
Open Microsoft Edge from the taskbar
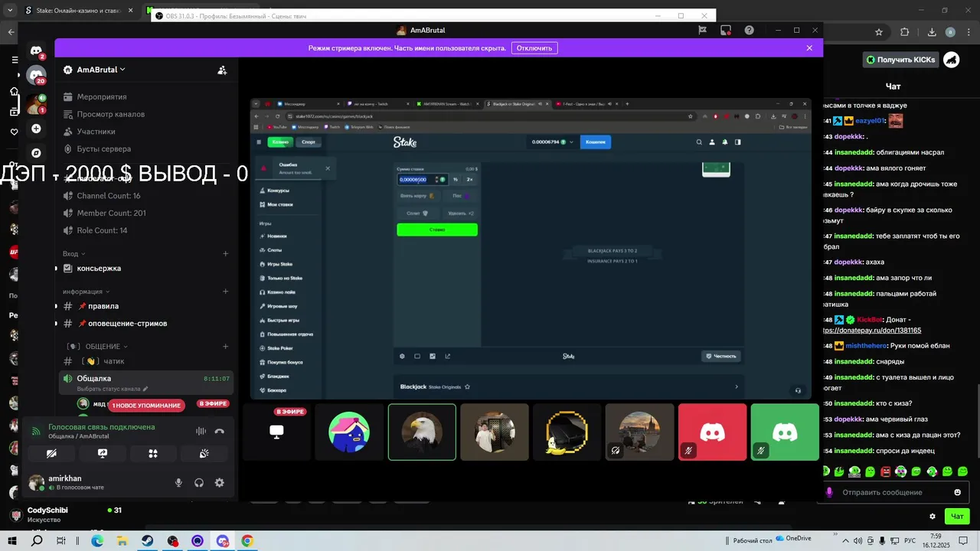point(97,541)
